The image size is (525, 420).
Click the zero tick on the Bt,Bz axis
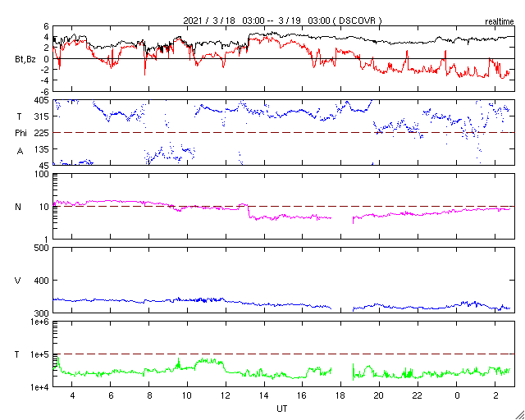(x=46, y=58)
